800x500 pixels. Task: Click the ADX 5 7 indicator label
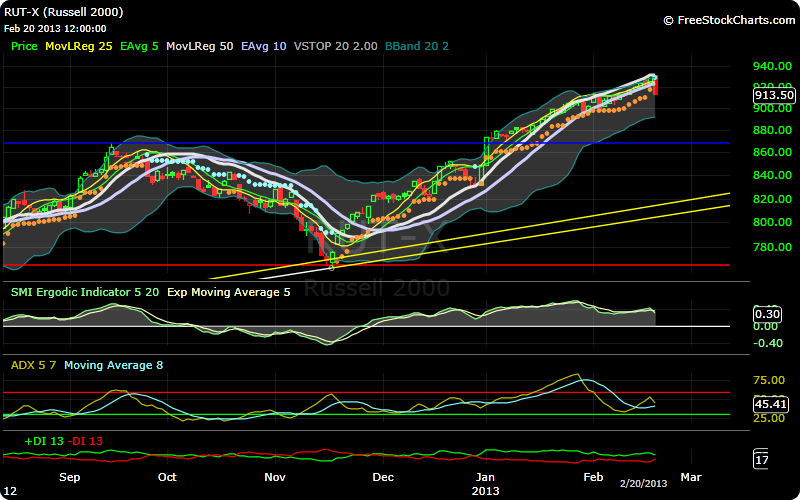click(x=34, y=365)
